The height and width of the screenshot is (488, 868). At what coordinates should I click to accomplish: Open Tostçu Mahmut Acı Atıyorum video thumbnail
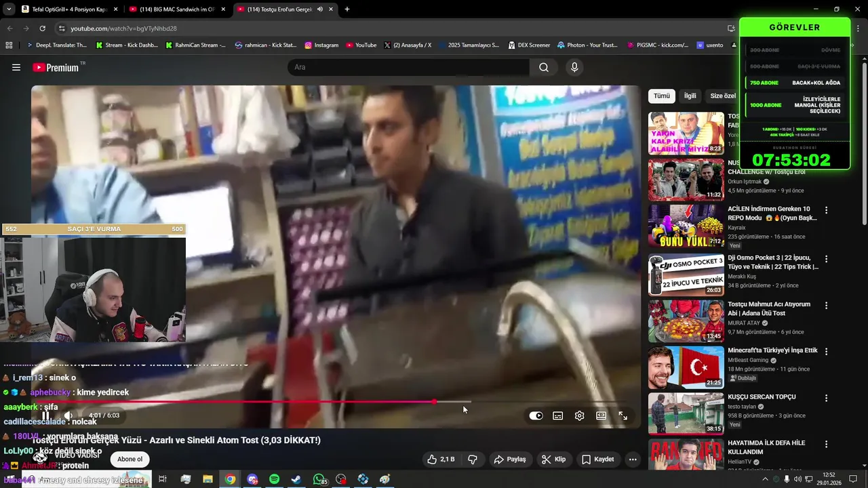coord(686,321)
